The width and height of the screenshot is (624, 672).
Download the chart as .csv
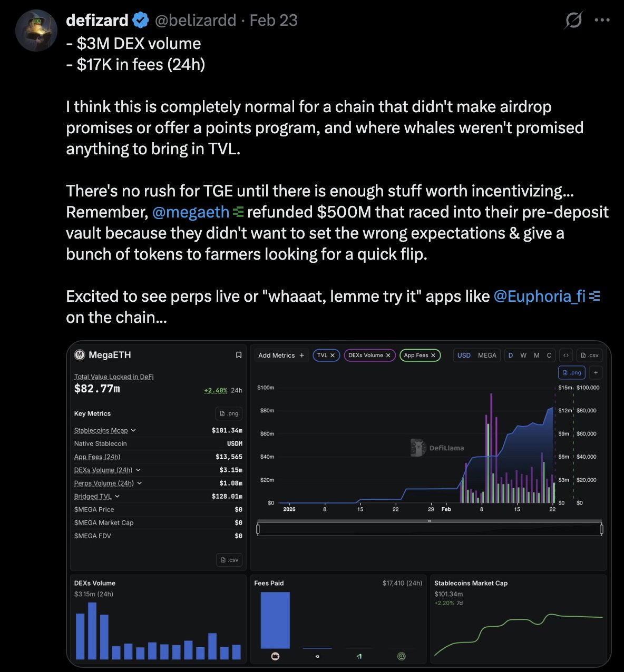589,355
